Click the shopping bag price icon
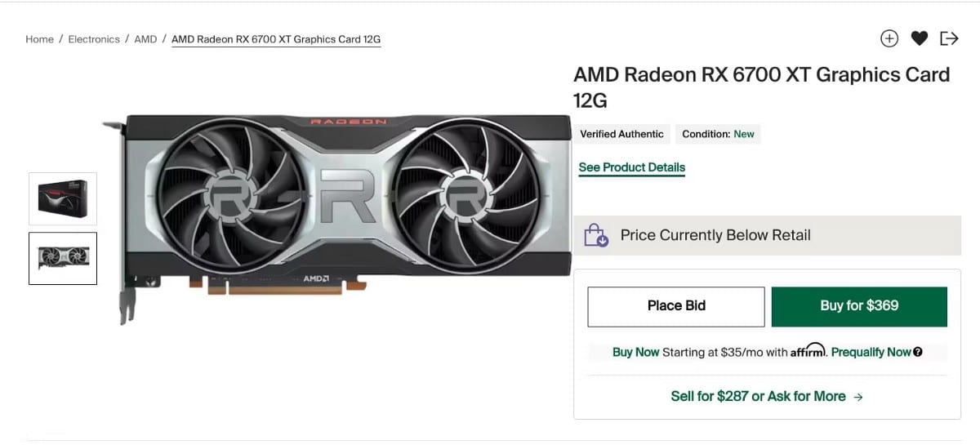The width and height of the screenshot is (980, 445). click(x=596, y=235)
